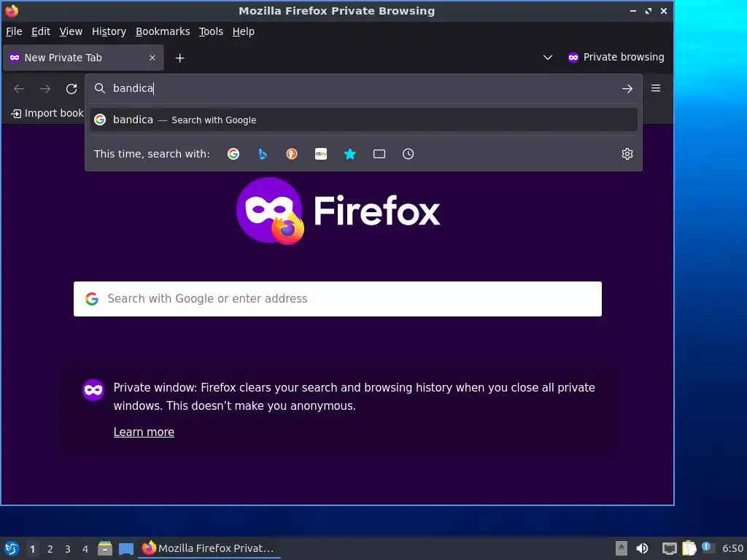Click the 6:50 taskbar clock
The height and width of the screenshot is (560, 747).
pos(732,548)
